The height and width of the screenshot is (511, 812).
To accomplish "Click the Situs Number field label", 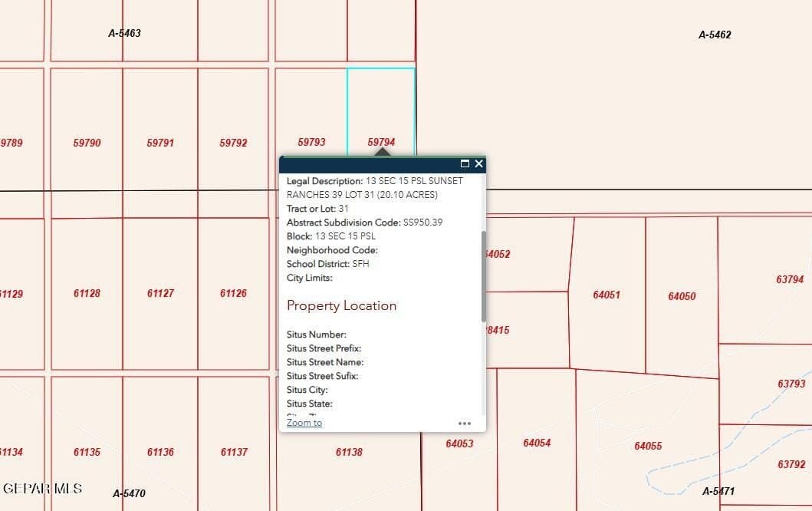I will pos(317,335).
